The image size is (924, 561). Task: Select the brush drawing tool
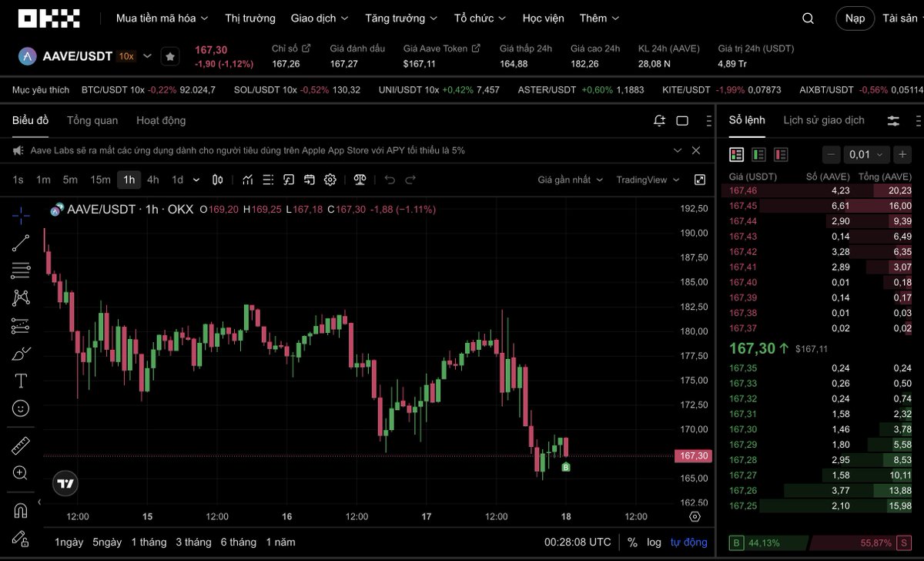[21, 354]
